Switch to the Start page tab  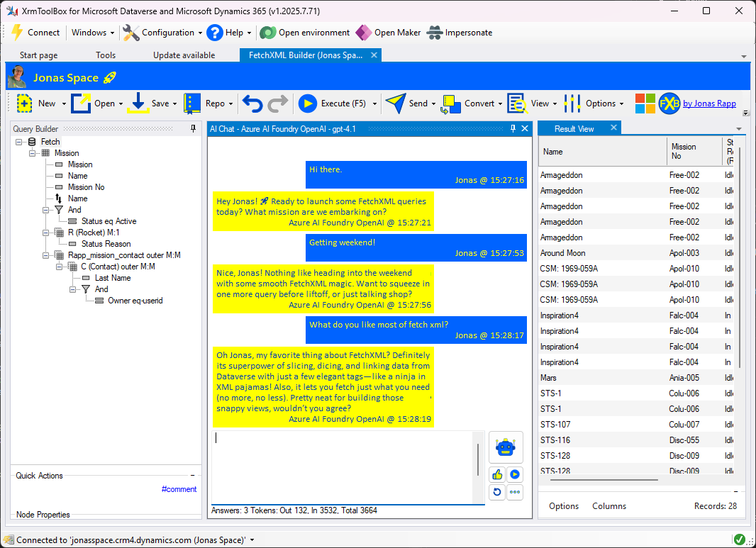[38, 55]
